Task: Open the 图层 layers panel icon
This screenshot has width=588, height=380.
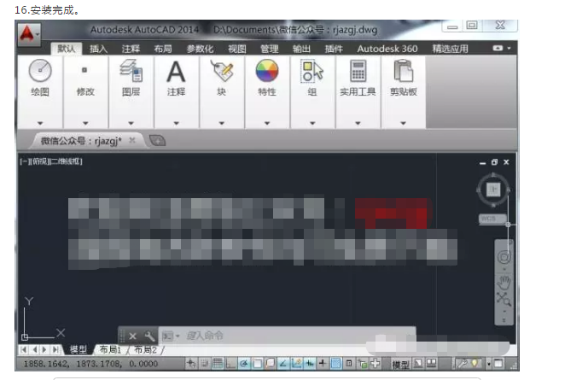Action: click(131, 71)
